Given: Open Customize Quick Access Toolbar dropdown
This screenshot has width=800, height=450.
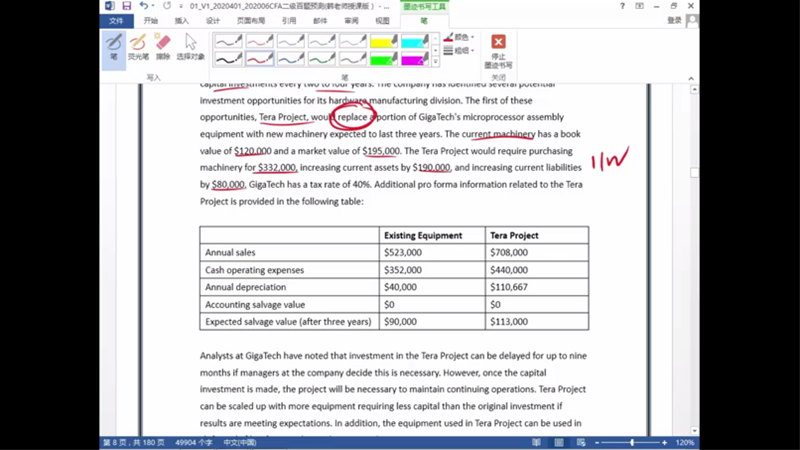Looking at the screenshot, I should [x=181, y=6].
